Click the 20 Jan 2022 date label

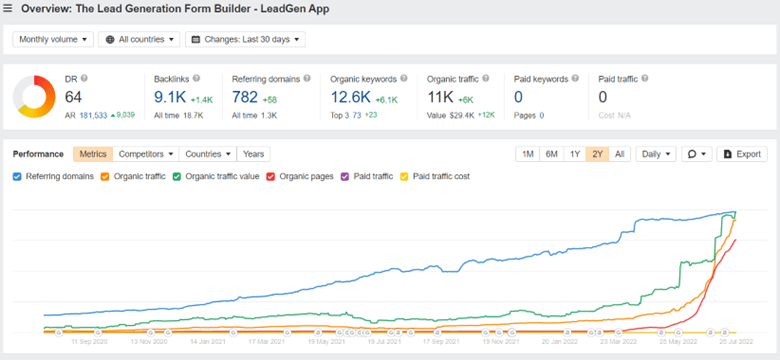tap(559, 342)
